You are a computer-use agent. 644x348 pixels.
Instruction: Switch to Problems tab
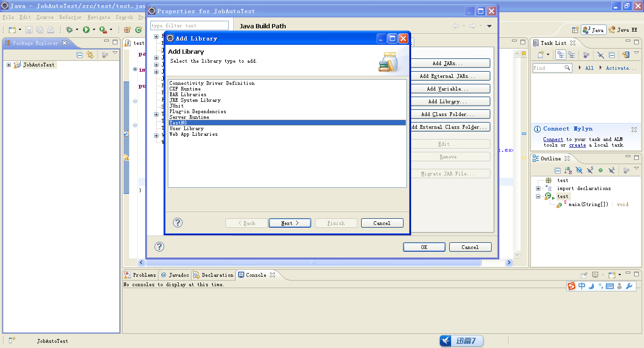[140, 275]
